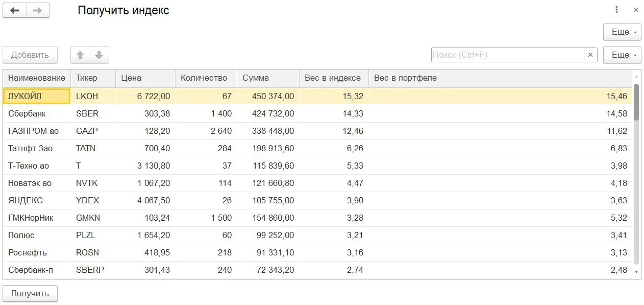The height and width of the screenshot is (305, 644).
Task: Click the index weight cell 15,32
Action: point(334,96)
